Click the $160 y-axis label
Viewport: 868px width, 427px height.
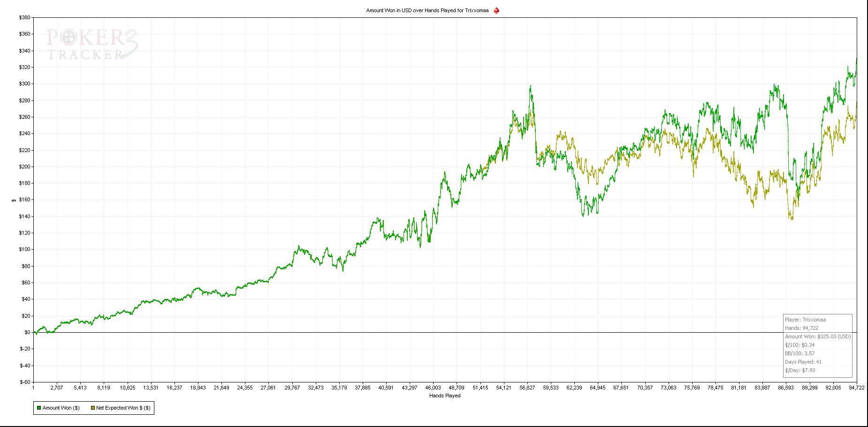tap(24, 200)
